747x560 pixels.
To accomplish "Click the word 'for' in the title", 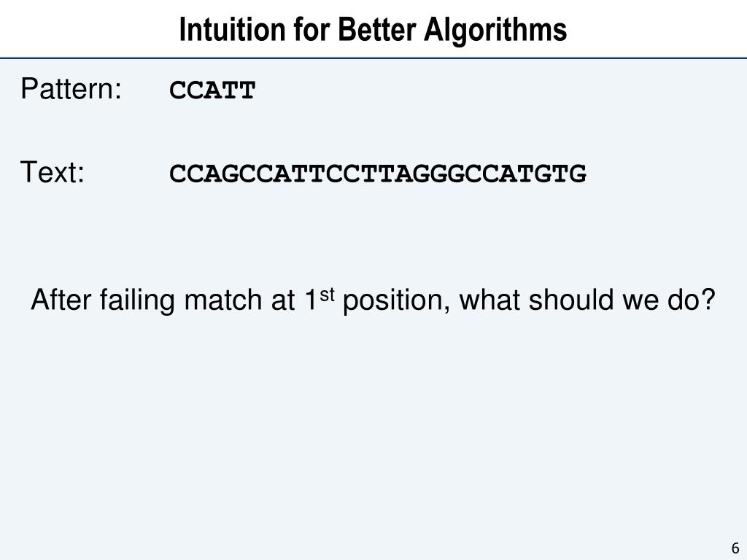I will point(311,29).
